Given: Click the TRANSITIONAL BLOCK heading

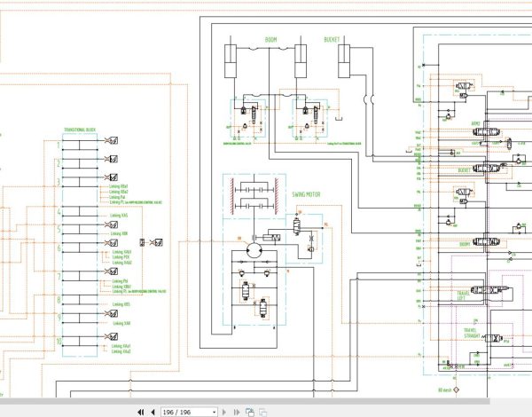Looking at the screenshot, I should pos(80,130).
